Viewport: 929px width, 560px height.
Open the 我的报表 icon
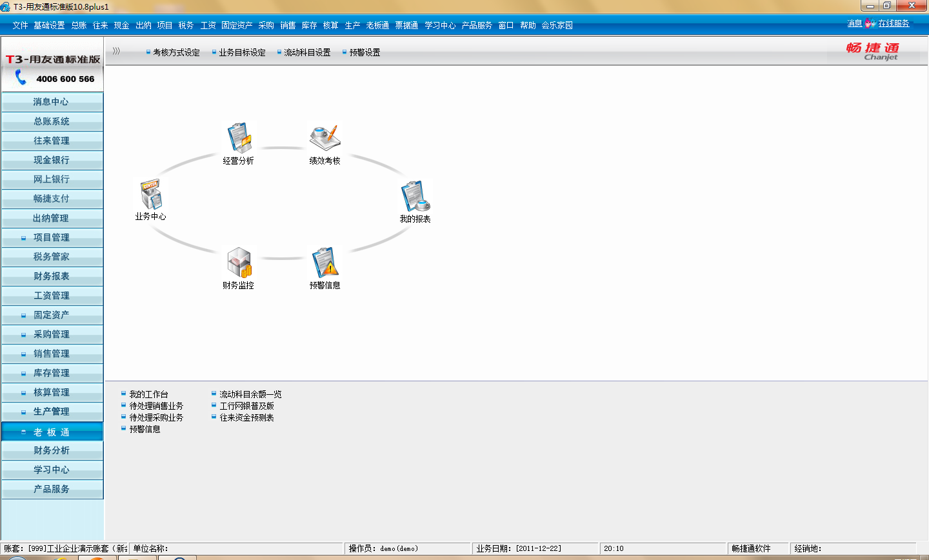[415, 196]
